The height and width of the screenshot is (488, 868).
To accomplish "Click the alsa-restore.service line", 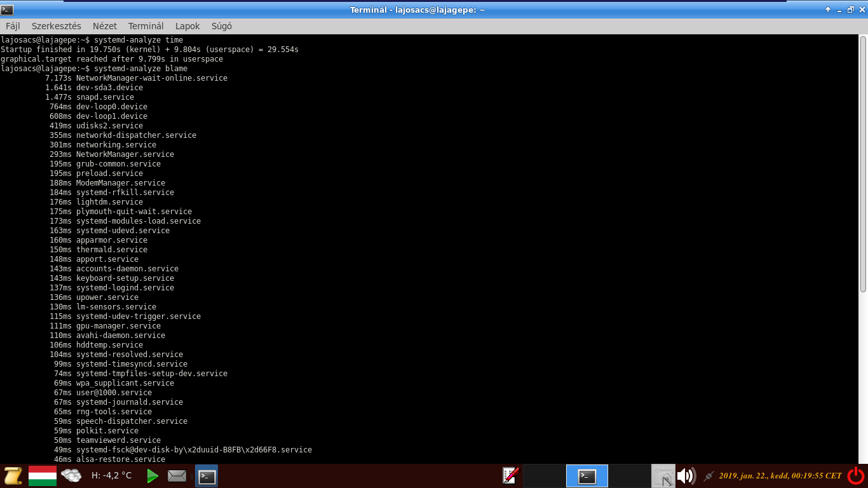I will pos(109,459).
